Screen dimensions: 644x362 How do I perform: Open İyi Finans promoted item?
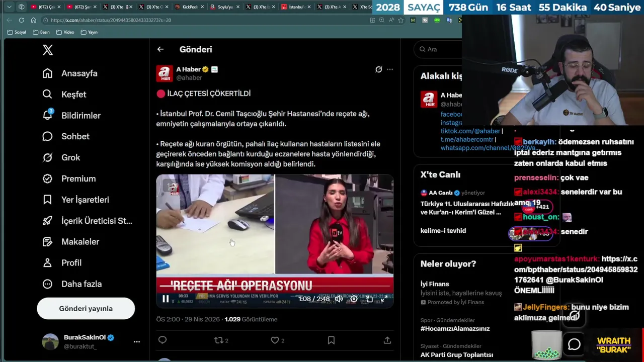point(462,293)
